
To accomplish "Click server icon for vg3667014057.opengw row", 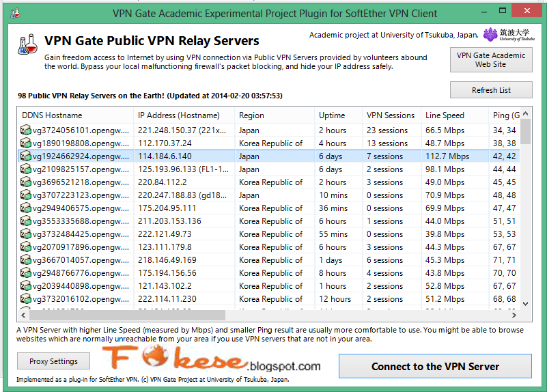I will click(25, 260).
